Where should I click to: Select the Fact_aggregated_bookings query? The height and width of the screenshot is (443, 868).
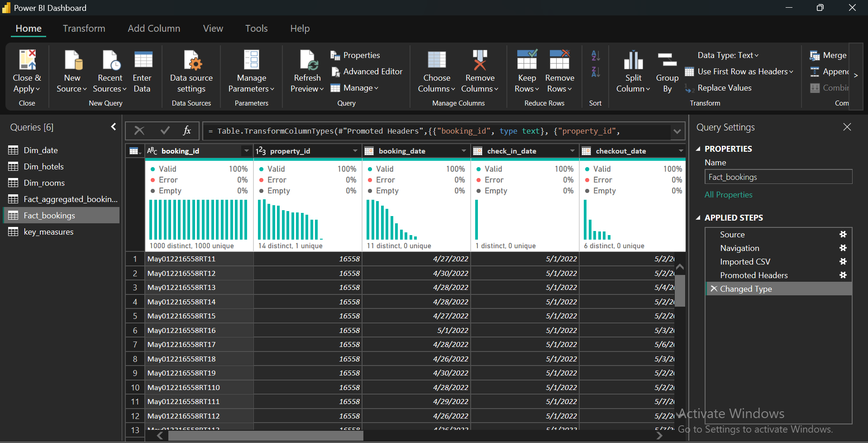click(x=62, y=199)
